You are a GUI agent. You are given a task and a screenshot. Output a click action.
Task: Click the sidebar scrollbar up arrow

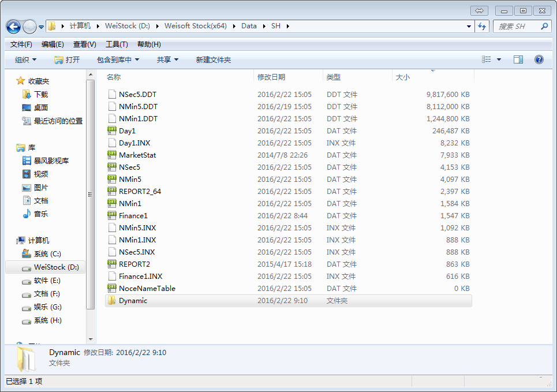pos(91,74)
